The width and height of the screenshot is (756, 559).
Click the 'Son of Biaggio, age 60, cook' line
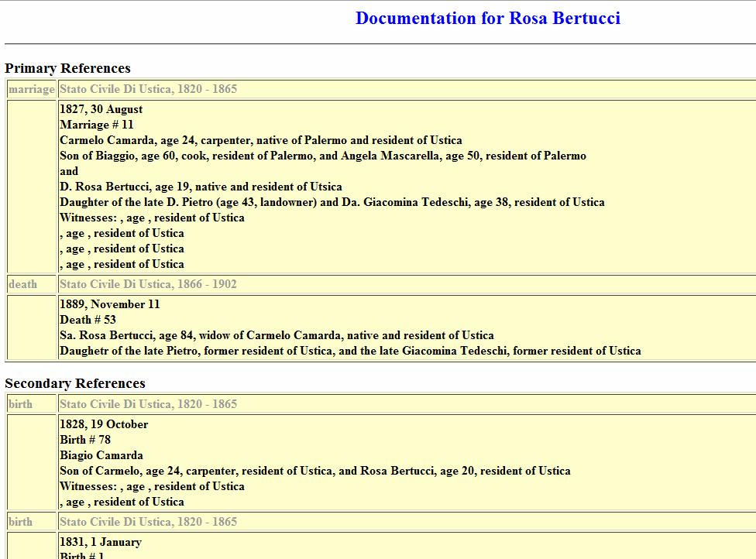323,156
